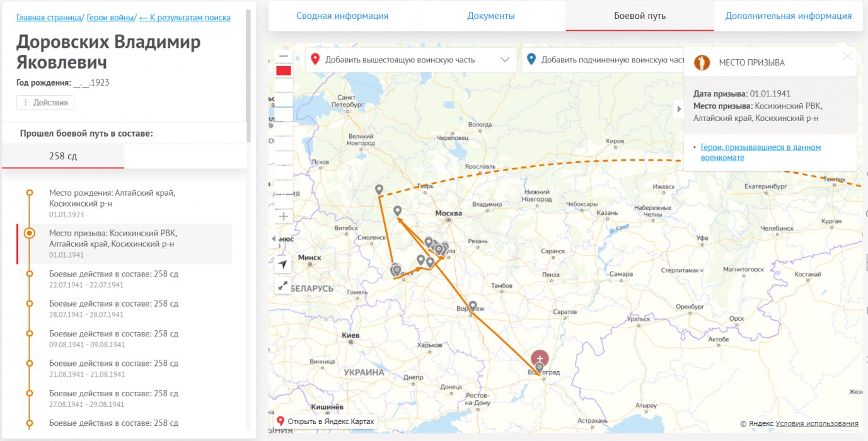Open the Сводная информация tab
The width and height of the screenshot is (868, 441).
pos(342,16)
